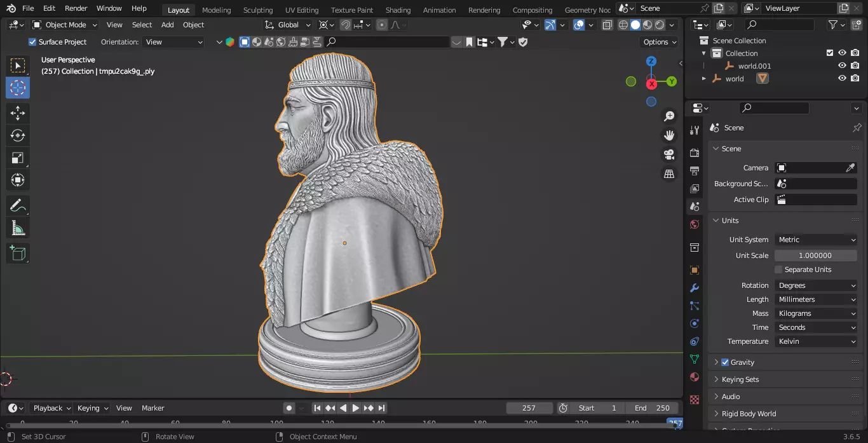Open Length Millimeters dropdown
Screen dimensions: 868x443
817,299
